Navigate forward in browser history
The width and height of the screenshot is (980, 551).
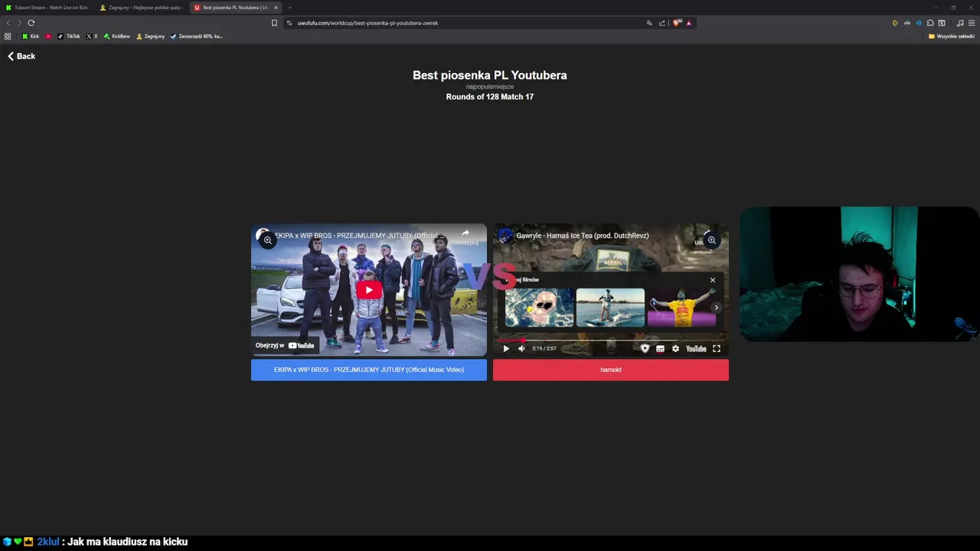point(19,23)
